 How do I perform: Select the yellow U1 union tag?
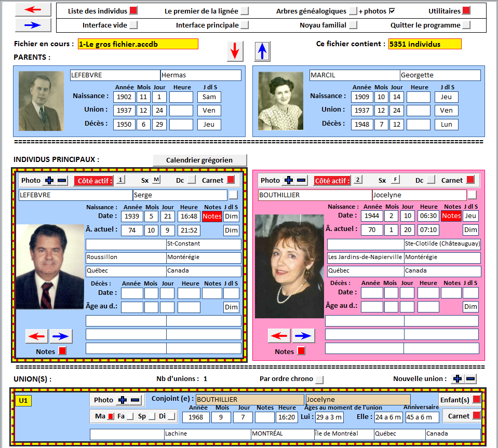[23, 400]
